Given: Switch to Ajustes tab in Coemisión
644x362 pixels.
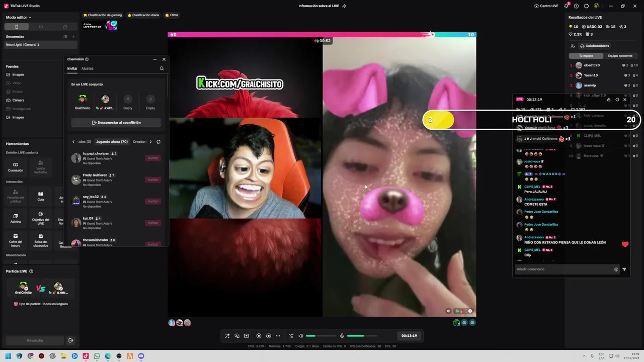Looking at the screenshot, I should [88, 68].
